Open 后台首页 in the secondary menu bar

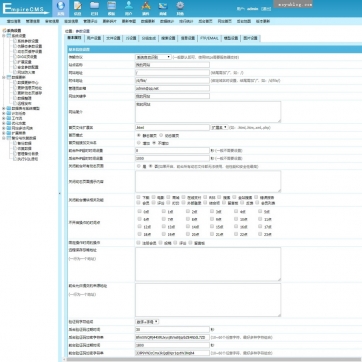coord(205,21)
